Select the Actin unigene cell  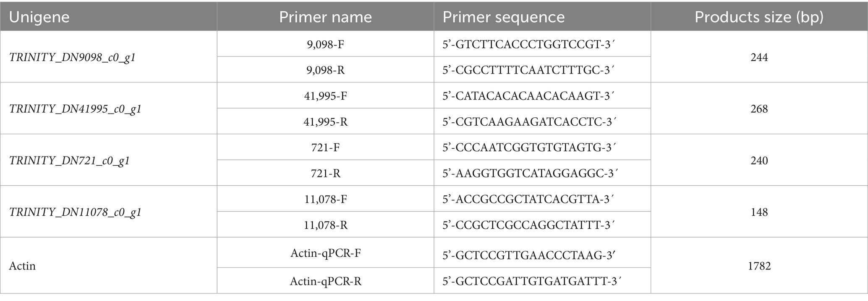(x=22, y=266)
